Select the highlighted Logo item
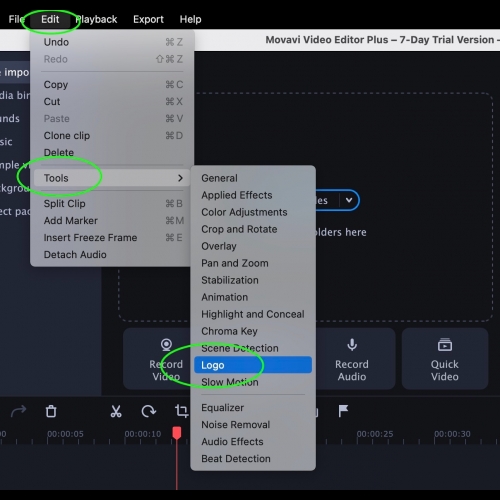Viewport: 500px width, 500px height. (253, 365)
